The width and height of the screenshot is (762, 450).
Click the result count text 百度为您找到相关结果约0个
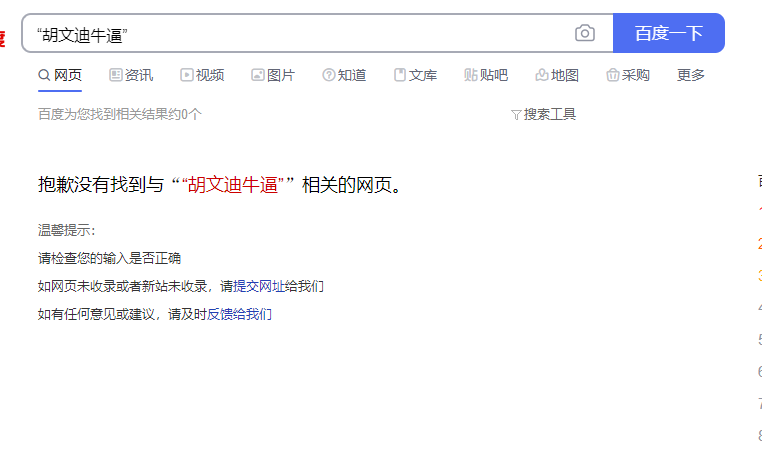click(120, 114)
